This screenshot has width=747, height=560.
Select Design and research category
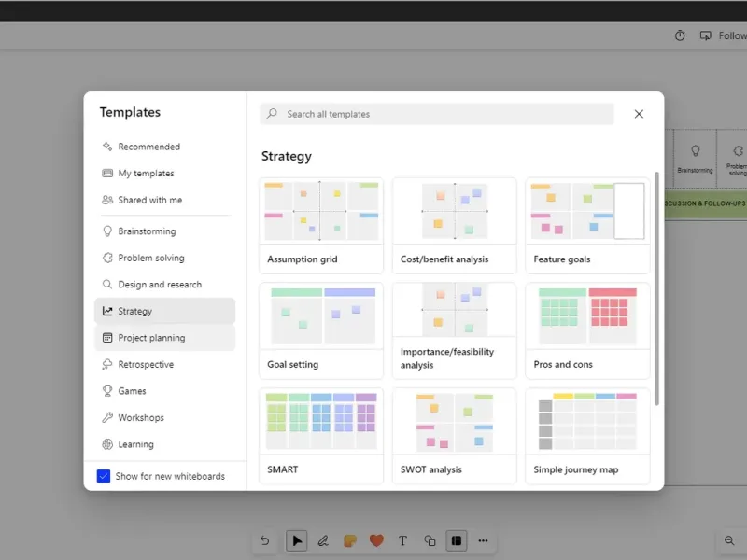[165, 285]
